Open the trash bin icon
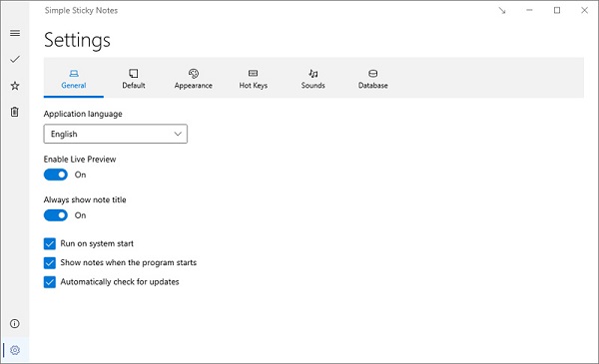 coord(15,112)
